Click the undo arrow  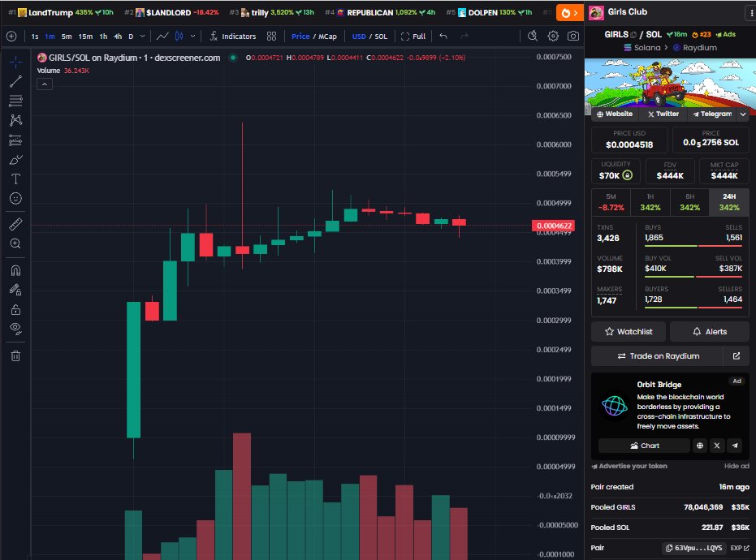[x=443, y=37]
